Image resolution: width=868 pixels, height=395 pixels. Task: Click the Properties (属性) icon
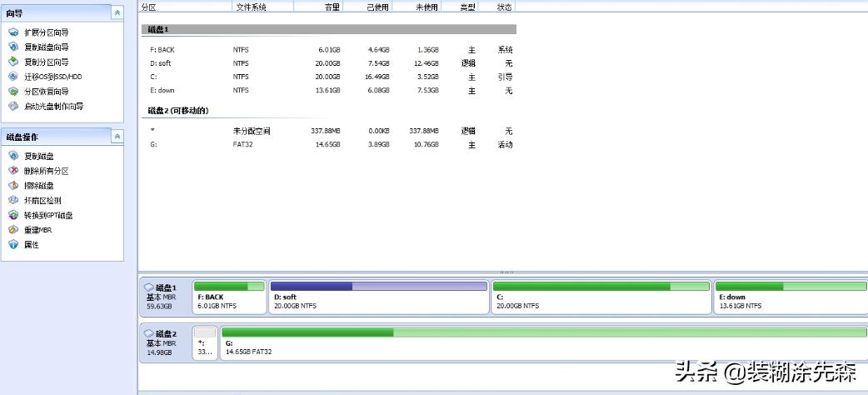(x=13, y=244)
